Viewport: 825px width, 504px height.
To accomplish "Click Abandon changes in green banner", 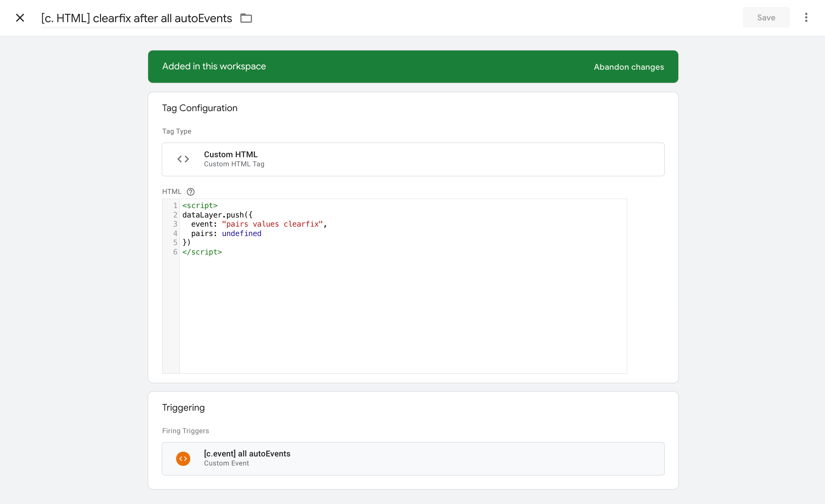I will (629, 67).
